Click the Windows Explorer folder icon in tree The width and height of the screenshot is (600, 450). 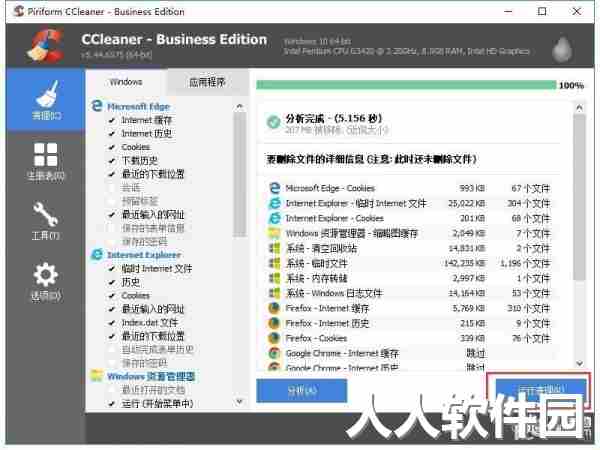pos(97,375)
